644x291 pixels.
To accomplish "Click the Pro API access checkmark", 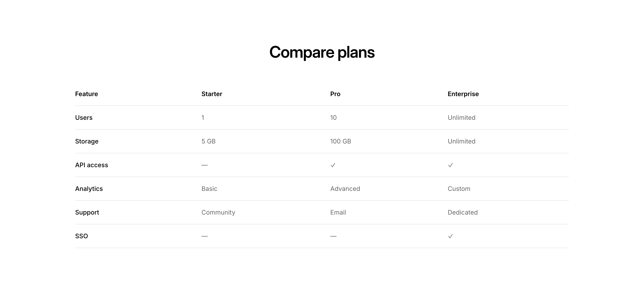I will 333,165.
